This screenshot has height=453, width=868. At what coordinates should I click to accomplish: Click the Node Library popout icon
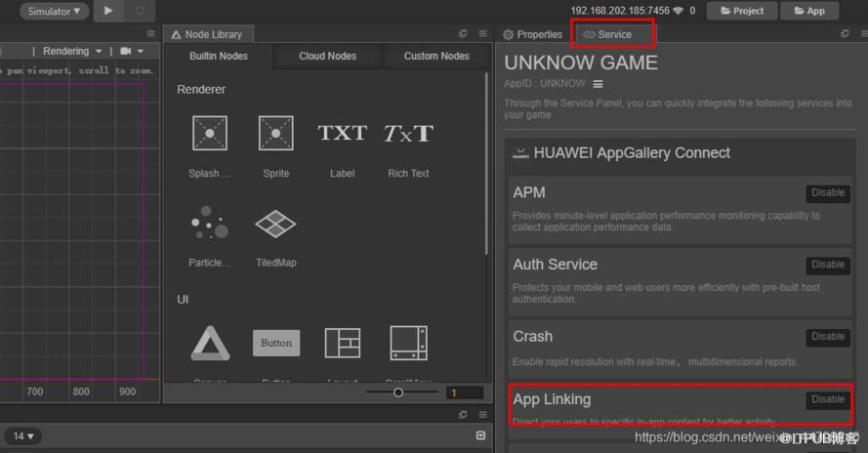point(463,34)
